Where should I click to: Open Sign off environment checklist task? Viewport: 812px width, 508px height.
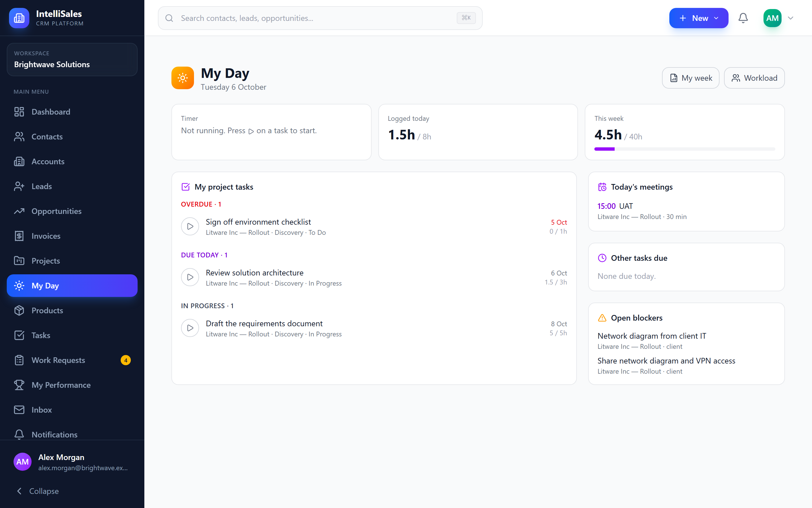coord(258,222)
